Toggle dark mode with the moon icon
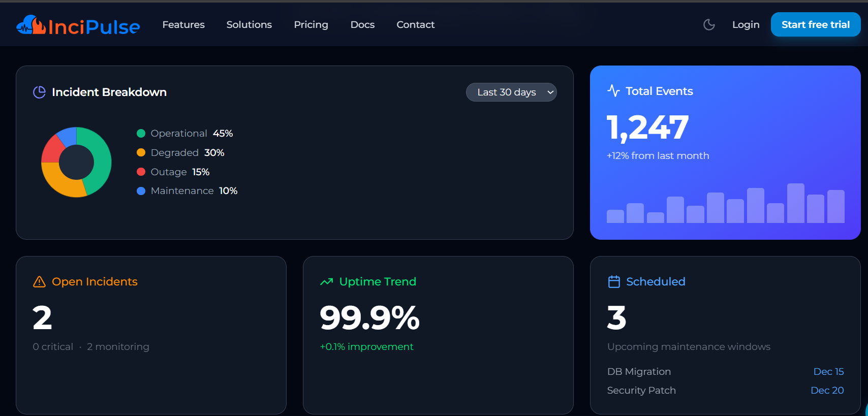 709,25
